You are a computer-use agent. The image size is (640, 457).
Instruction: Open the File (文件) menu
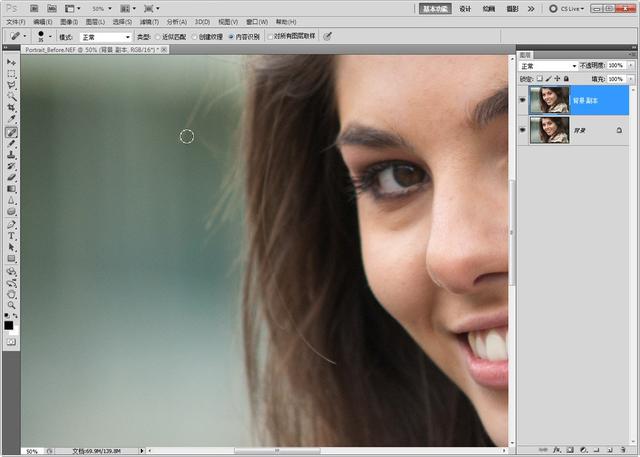coord(16,22)
